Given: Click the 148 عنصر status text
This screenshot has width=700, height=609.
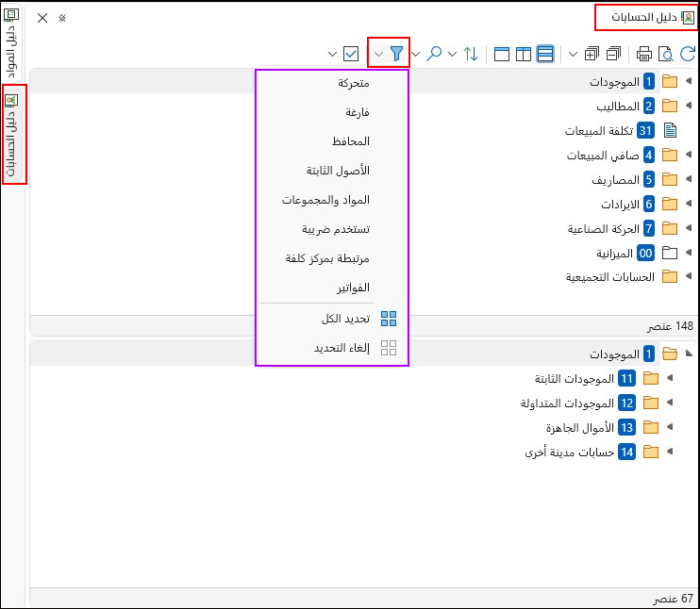Looking at the screenshot, I should tap(671, 326).
